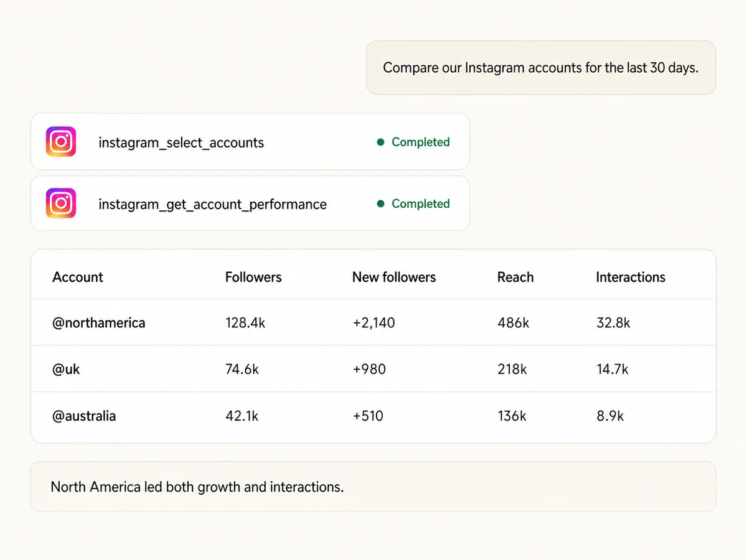This screenshot has width=747, height=560.
Task: Select the @northamerica account cell
Action: (x=99, y=323)
